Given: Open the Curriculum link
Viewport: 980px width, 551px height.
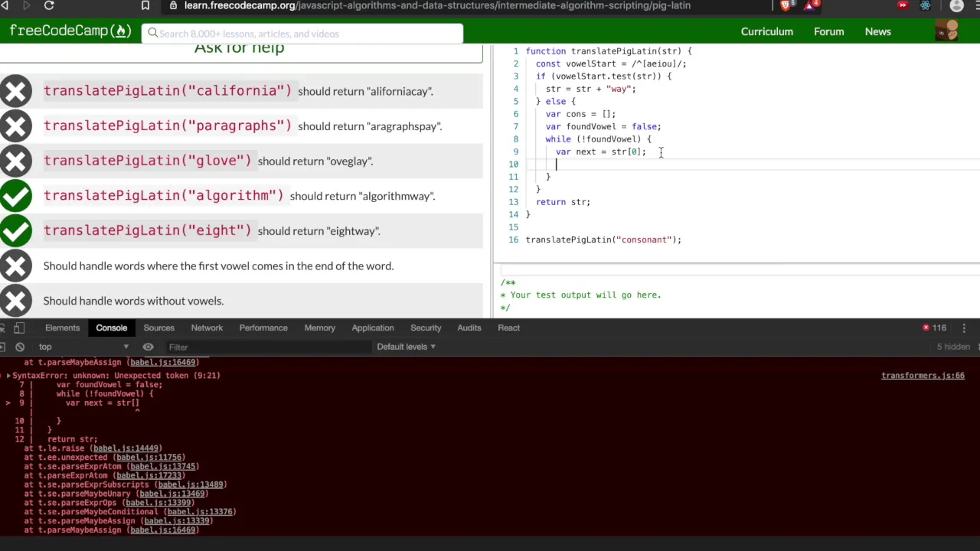Looking at the screenshot, I should (766, 31).
